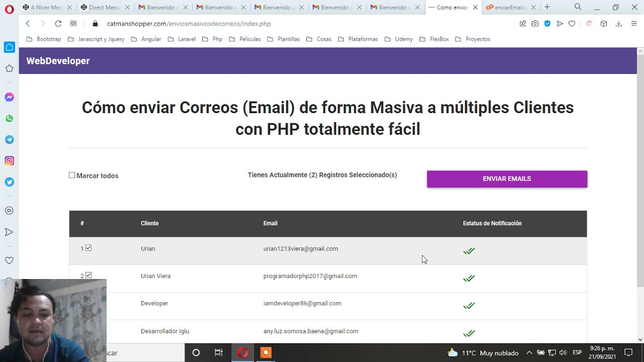Open the snapshot edit tool icon
The height and width of the screenshot is (362, 644).
(x=523, y=24)
